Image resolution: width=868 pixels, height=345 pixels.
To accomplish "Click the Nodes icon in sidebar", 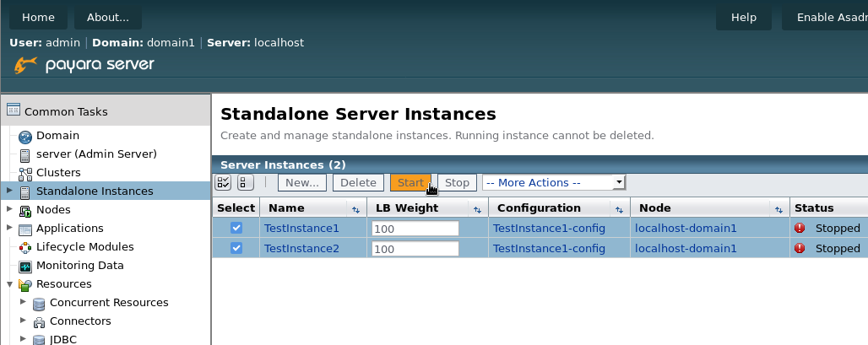I will click(x=24, y=210).
